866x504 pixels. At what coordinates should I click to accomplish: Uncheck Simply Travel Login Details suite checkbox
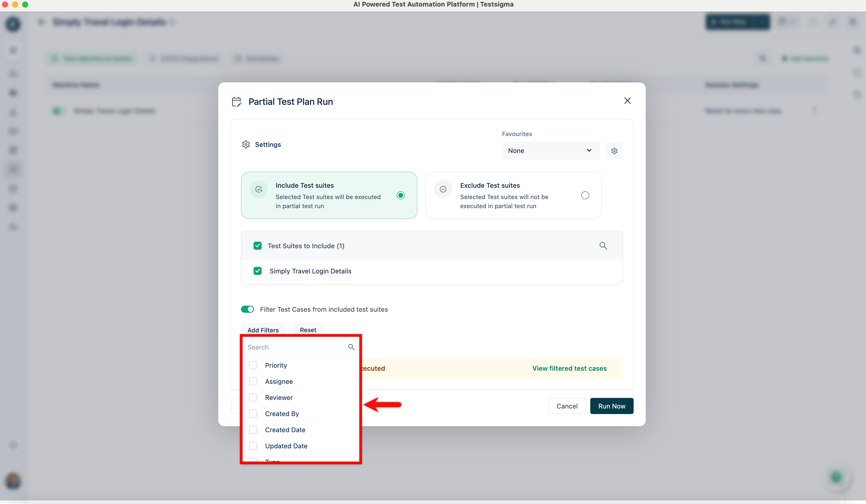(257, 271)
